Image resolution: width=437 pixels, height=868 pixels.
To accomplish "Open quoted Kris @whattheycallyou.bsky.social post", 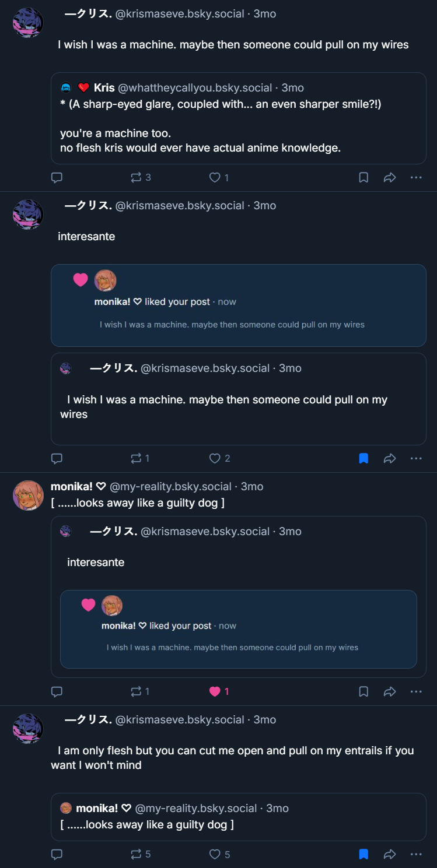I will [238, 118].
